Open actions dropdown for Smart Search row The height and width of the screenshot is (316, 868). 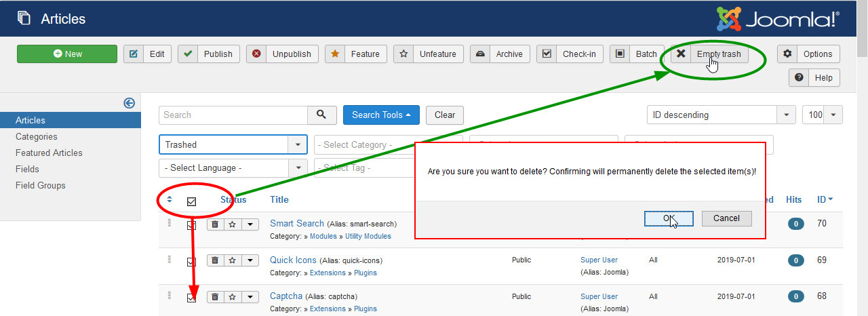coord(250,224)
